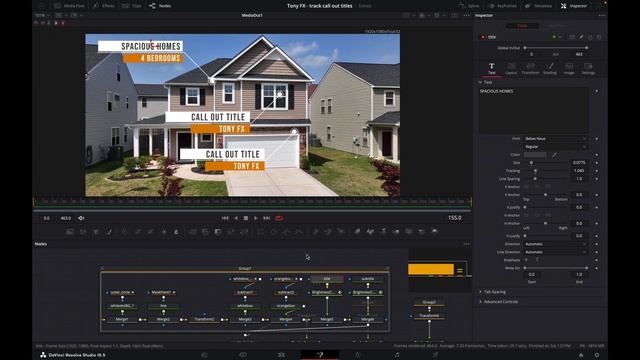Click current frame field showing 155.0
Screen dimensions: 640x360
coord(455,218)
